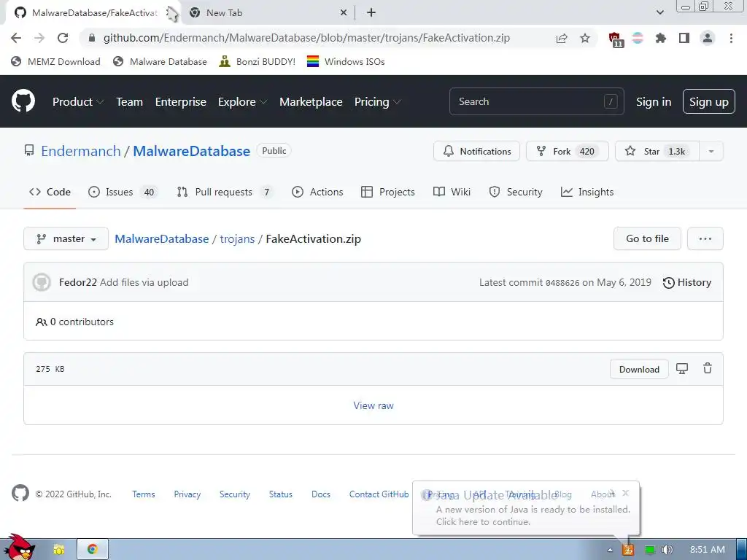Open the Wiki tab
The width and height of the screenshot is (747, 560).
pyautogui.click(x=452, y=192)
